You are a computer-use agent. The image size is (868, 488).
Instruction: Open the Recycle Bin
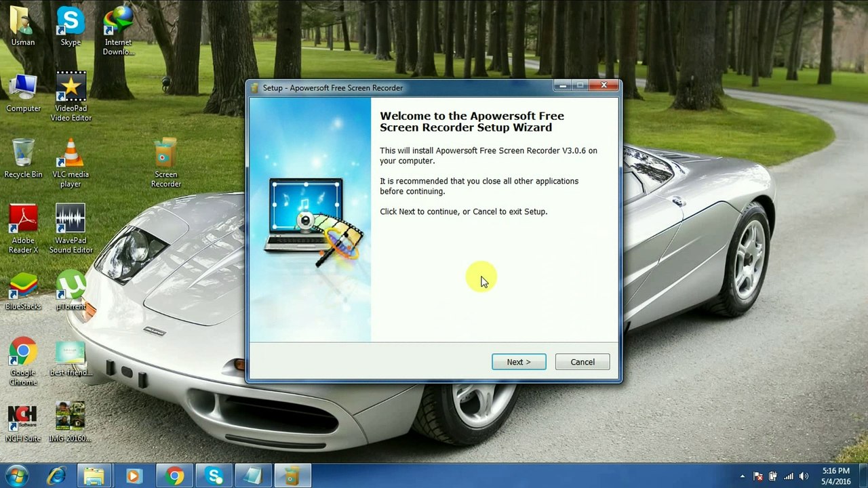23,159
